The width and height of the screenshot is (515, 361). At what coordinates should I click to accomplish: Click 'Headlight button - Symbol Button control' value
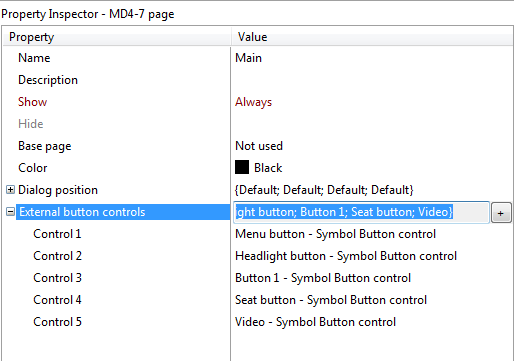(346, 256)
